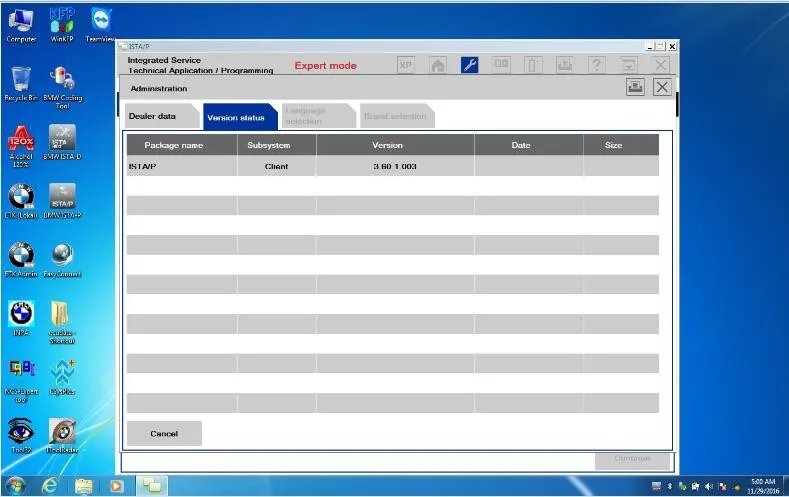
Task: Click the Size column header
Action: pyautogui.click(x=621, y=145)
